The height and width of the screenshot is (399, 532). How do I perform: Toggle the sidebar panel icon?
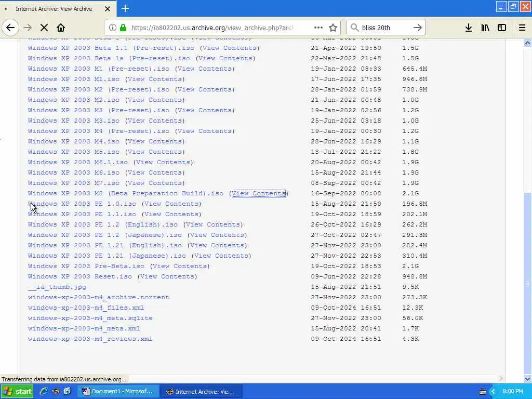(502, 28)
